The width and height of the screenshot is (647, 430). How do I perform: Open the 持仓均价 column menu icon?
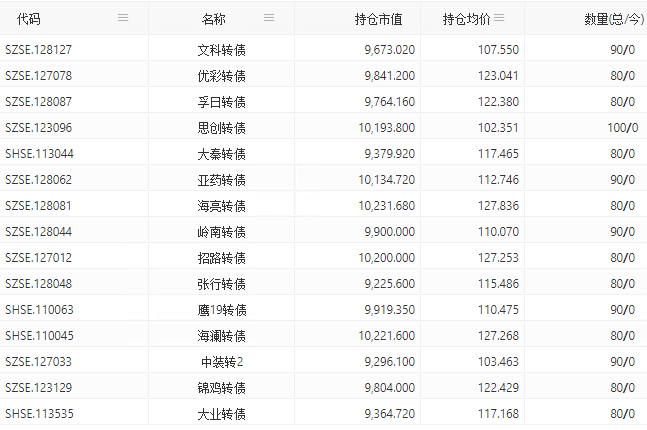(499, 18)
